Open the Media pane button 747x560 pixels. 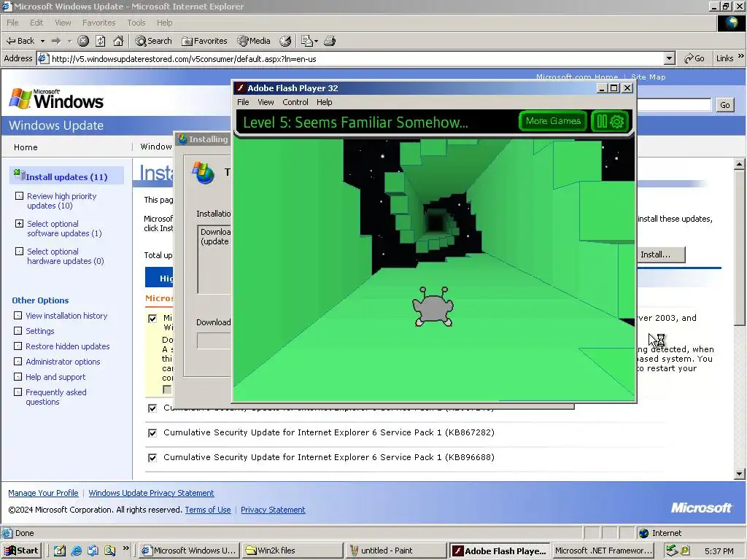pos(254,41)
